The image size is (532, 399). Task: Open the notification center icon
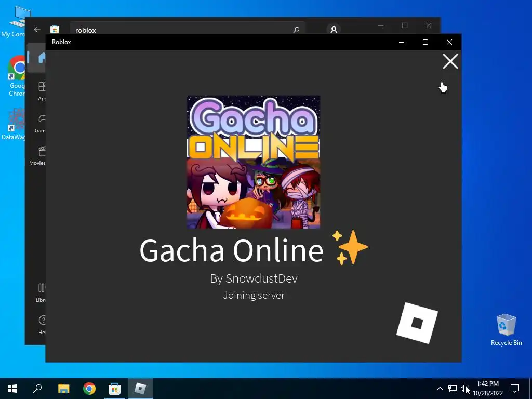pos(515,389)
